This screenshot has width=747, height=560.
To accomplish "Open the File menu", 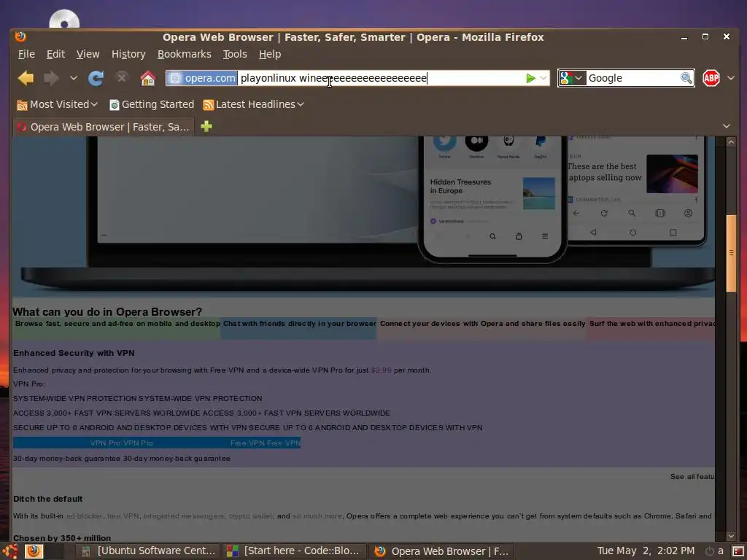I will [26, 54].
